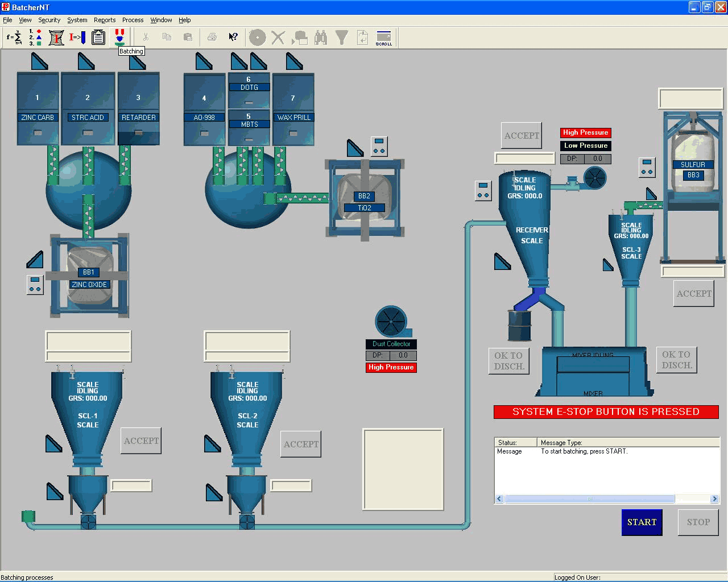Click the Print toolbar icon
Viewport: 728px width, 582px height.
point(212,38)
